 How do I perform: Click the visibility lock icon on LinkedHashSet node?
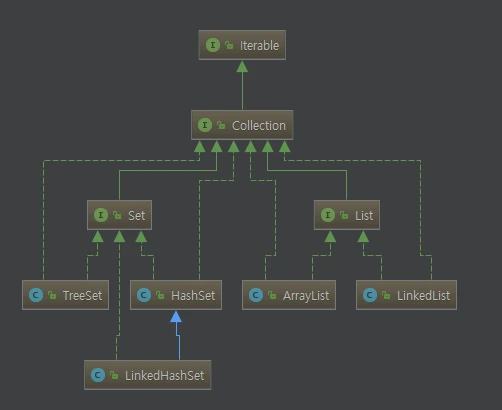point(114,375)
